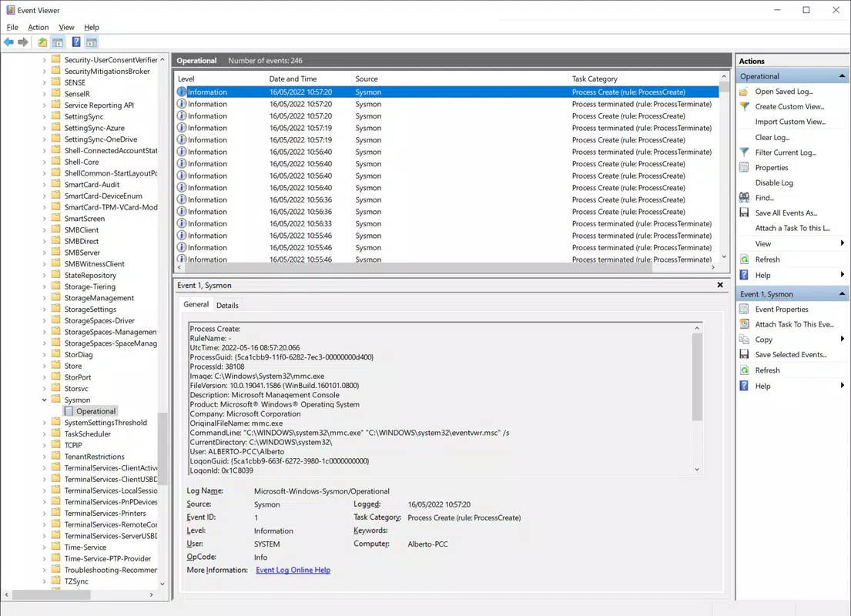Click Refresh icon under Event 1, Sysmon
The image size is (851, 616).
click(744, 370)
